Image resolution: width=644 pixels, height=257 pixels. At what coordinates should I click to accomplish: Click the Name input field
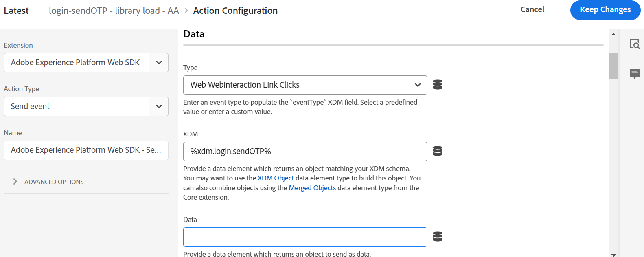pos(85,150)
